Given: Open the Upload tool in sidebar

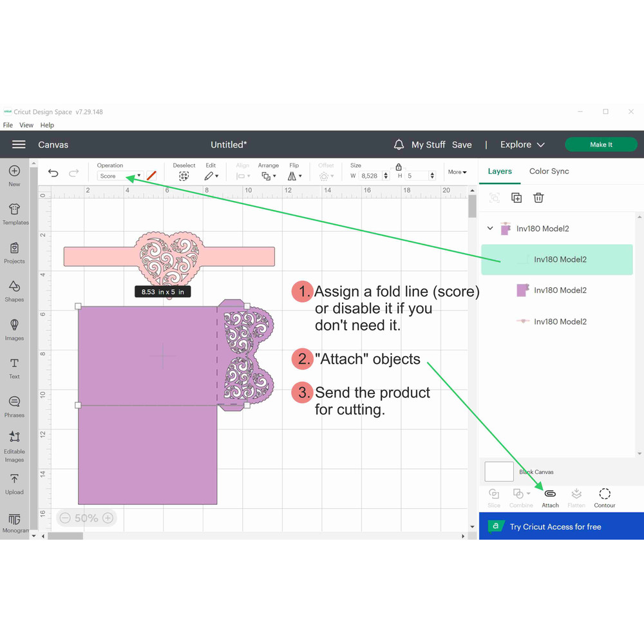Looking at the screenshot, I should (x=14, y=483).
